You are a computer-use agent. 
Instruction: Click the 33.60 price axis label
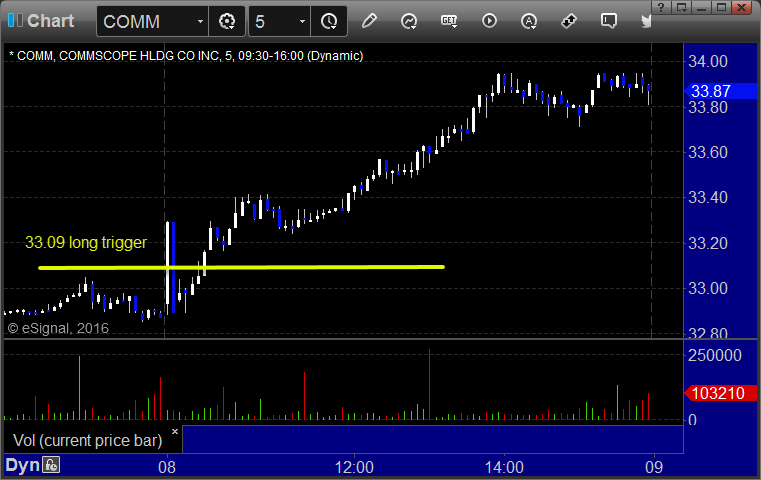click(708, 152)
